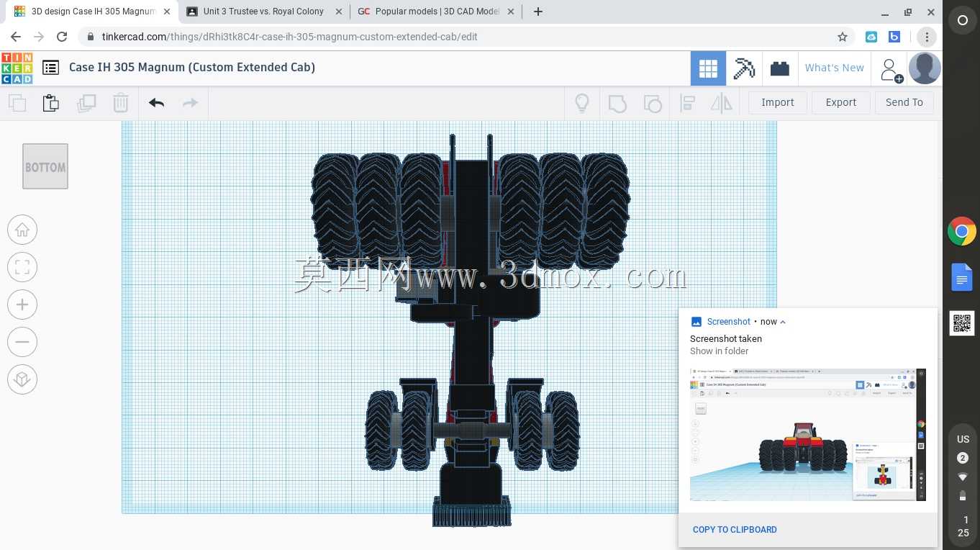Open the Align tool
The image size is (980, 550).
tap(687, 103)
